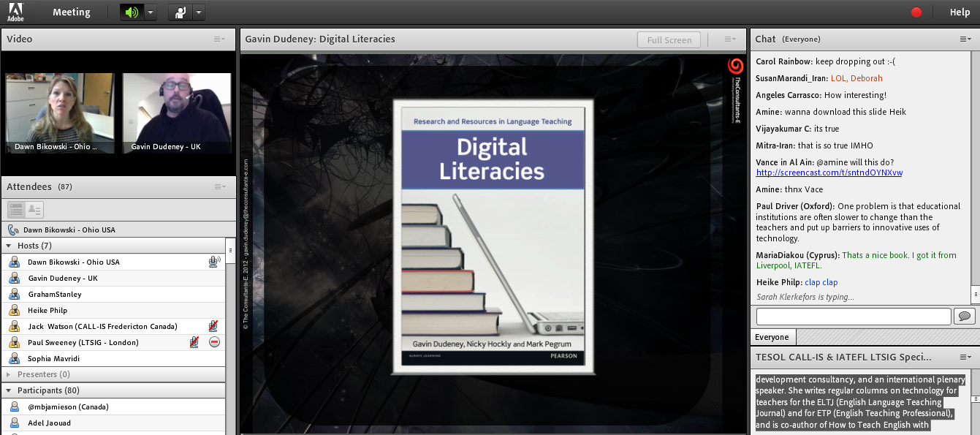This screenshot has height=435, width=980.
Task: Open the speaker audio options dropdown arrow
Action: pos(151,12)
